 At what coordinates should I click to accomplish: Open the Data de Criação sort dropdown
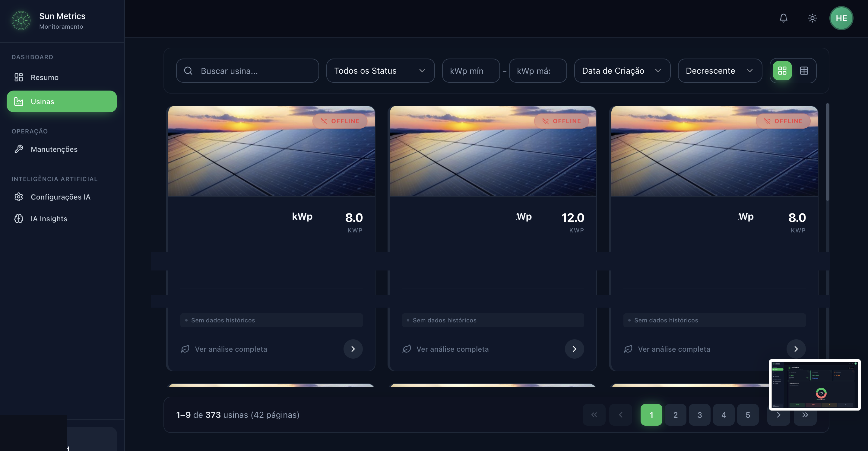[x=622, y=71]
